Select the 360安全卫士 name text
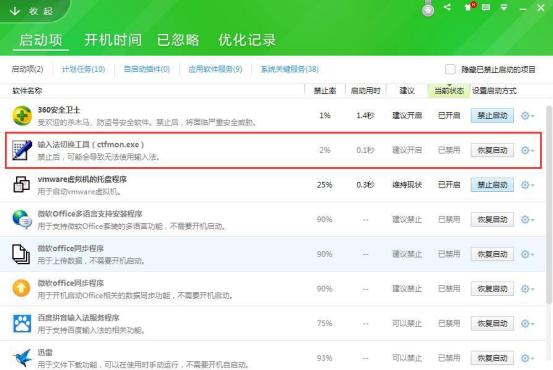 (x=59, y=110)
